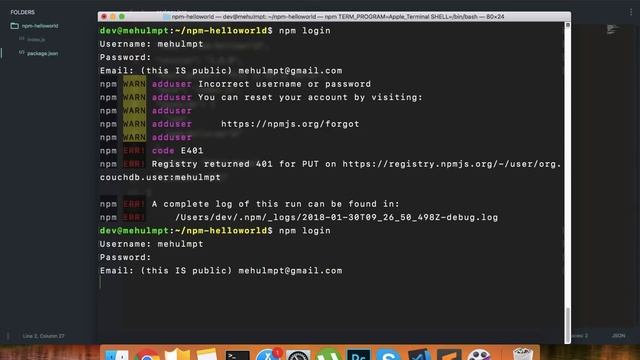Click 'Incorrect username or password' warning text
The height and width of the screenshot is (360, 640).
pyautogui.click(x=284, y=84)
